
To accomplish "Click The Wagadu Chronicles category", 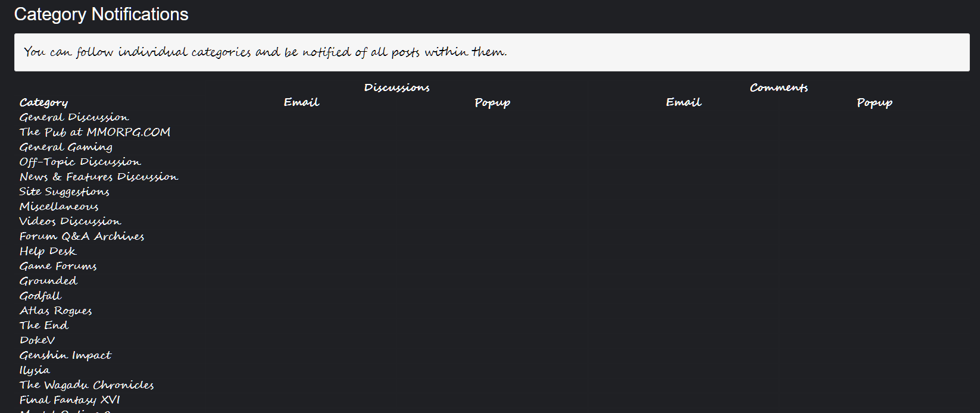I will tap(86, 385).
